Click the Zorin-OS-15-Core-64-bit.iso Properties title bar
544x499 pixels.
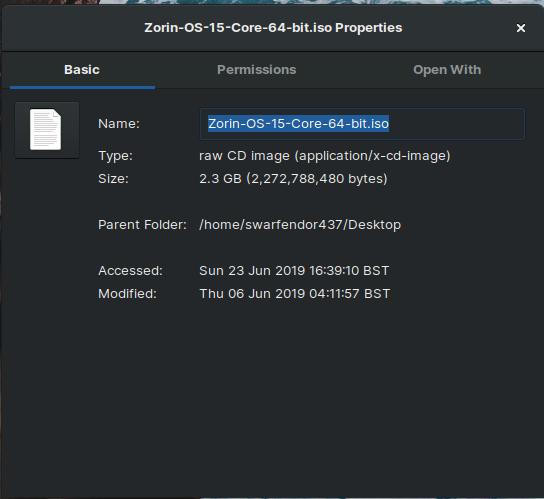pos(273,28)
